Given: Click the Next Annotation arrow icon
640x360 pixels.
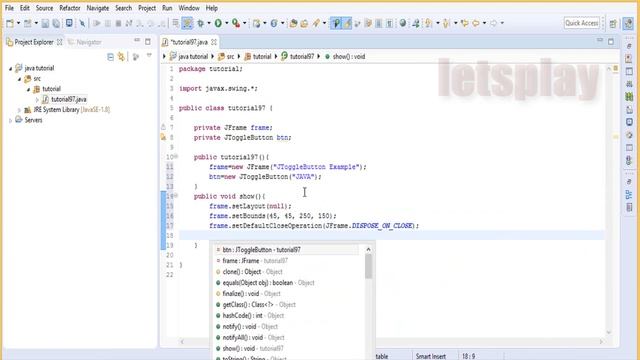Looking at the screenshot, I should point(429,23).
